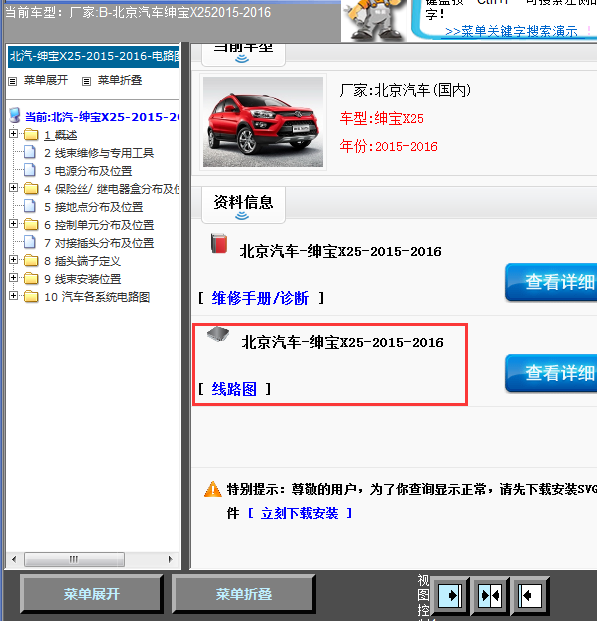The height and width of the screenshot is (621, 597).
Task: Open 7 对接插头分布及位置 page
Action: click(99, 243)
